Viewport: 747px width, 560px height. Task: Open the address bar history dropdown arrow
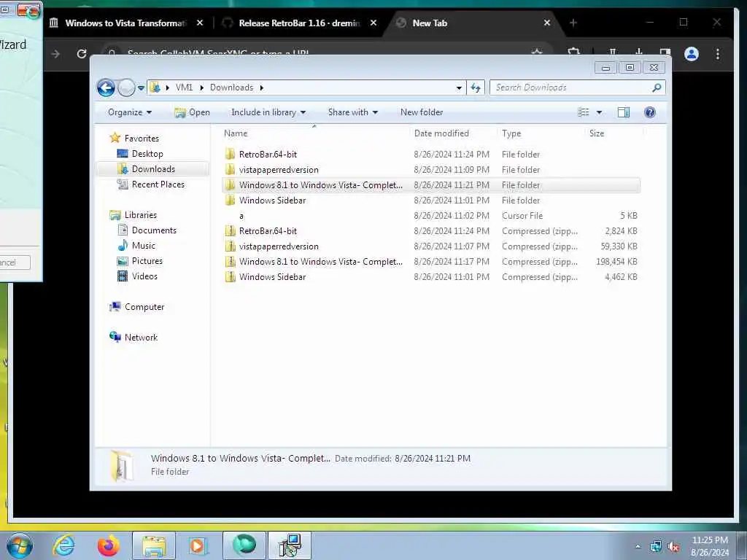click(x=459, y=88)
